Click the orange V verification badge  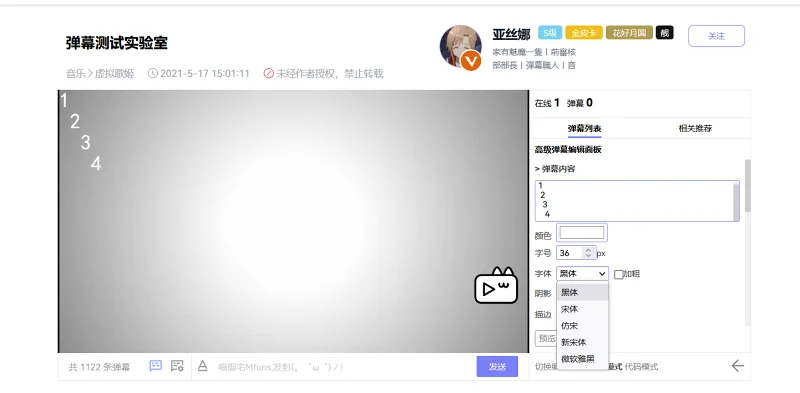click(471, 61)
